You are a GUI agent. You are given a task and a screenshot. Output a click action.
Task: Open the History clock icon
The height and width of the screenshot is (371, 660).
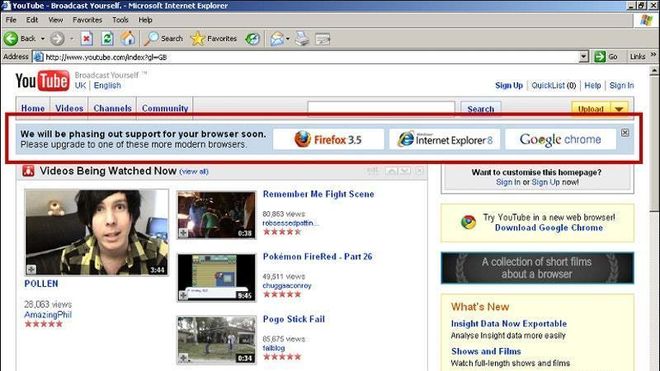click(x=253, y=39)
